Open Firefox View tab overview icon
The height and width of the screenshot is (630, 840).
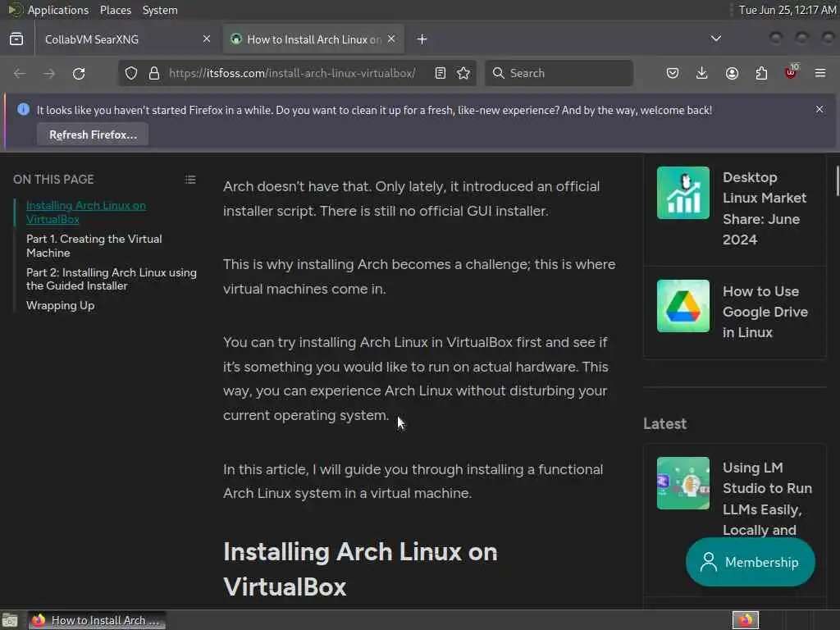[x=16, y=39]
